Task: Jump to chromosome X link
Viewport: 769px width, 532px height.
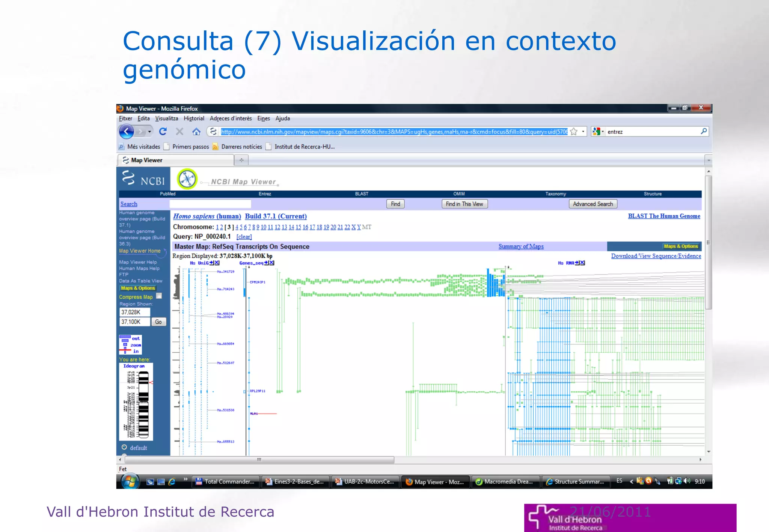Action: 353,227
